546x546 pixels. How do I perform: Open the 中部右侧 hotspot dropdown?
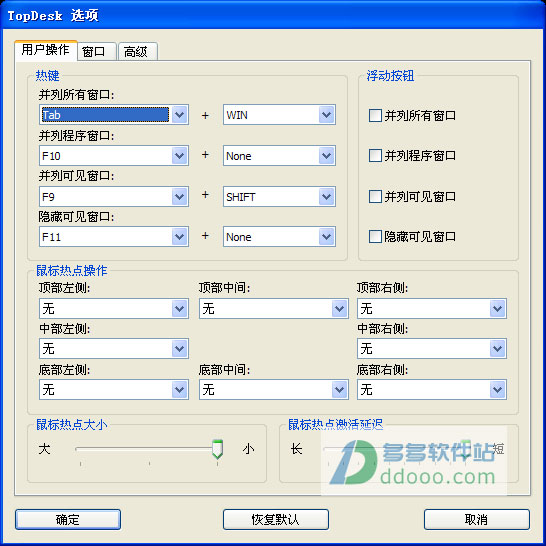(x=432, y=349)
